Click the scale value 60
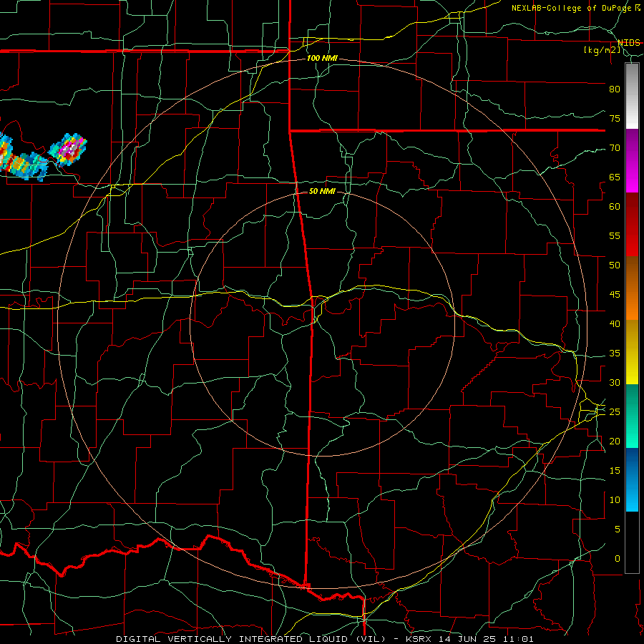This screenshot has height=644, width=644. click(615, 206)
